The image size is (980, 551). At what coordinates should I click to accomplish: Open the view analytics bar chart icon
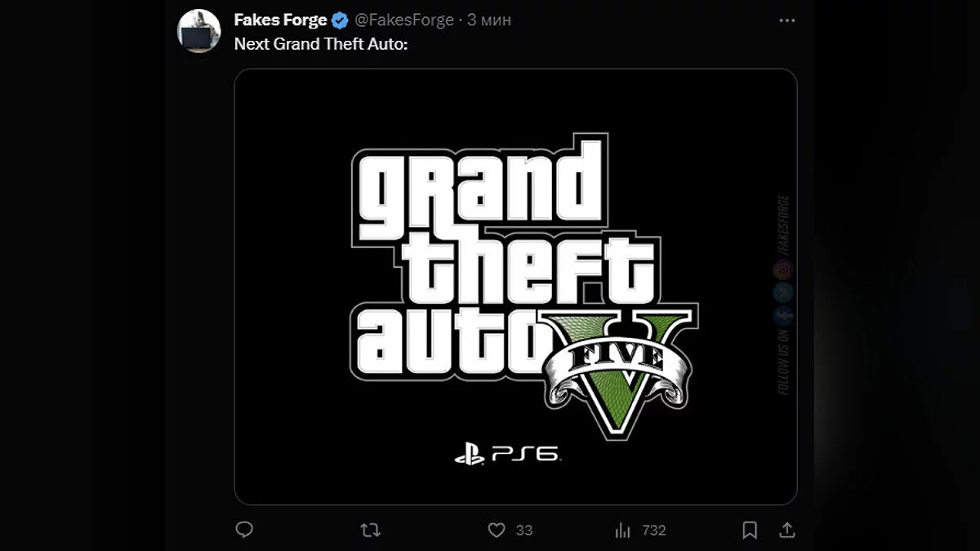[623, 530]
